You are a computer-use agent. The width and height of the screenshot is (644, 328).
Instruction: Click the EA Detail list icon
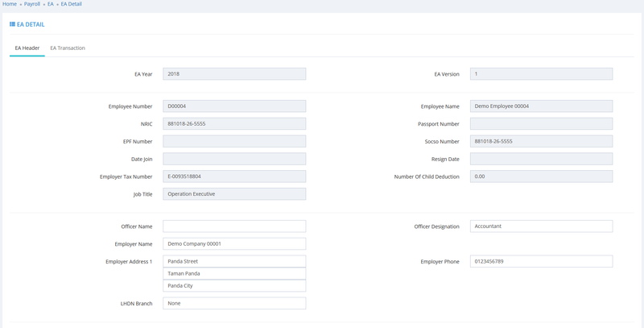click(12, 24)
